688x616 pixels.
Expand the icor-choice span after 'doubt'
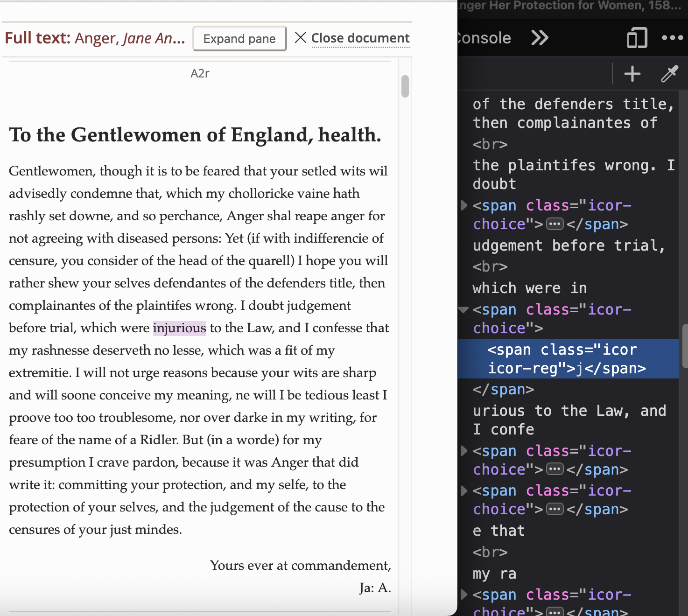(463, 205)
